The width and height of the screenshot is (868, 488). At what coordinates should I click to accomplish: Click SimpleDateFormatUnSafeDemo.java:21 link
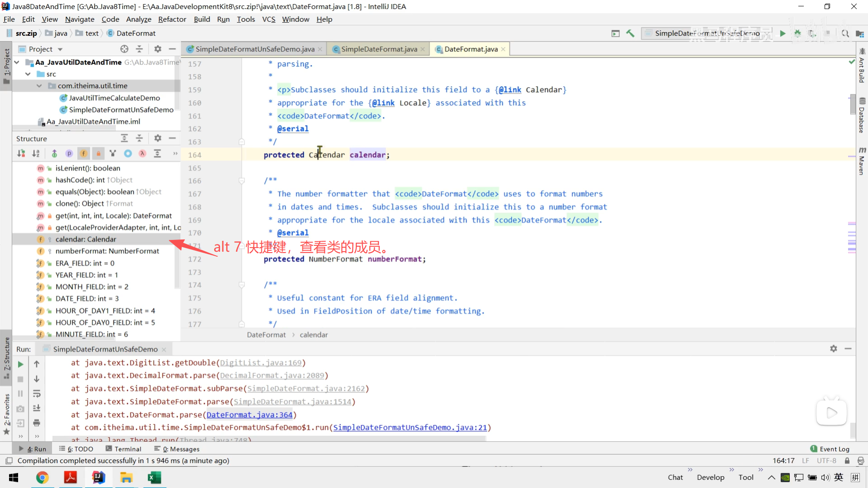click(410, 427)
